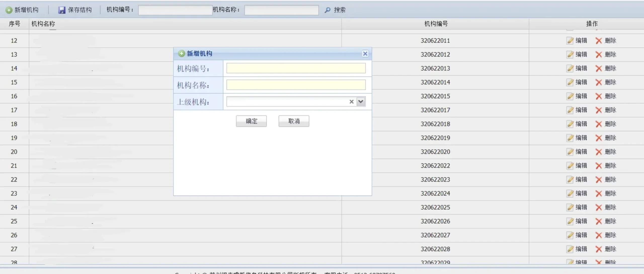Click the toolbar 机构编号 search field
This screenshot has height=274, width=644.
(175, 10)
